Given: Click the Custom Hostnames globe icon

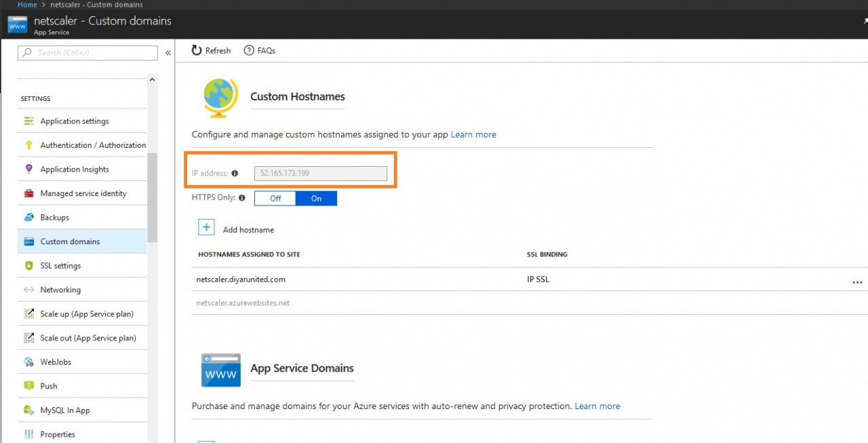Looking at the screenshot, I should coord(220,98).
